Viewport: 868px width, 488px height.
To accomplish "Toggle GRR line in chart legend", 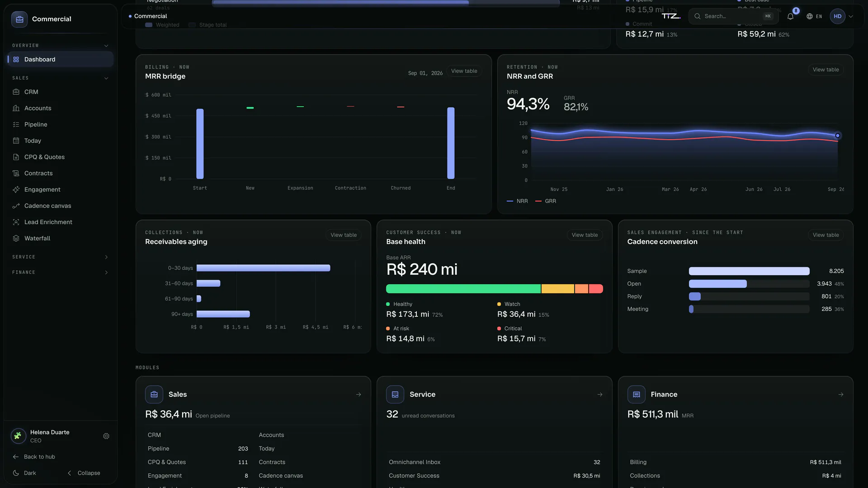I will (x=546, y=201).
